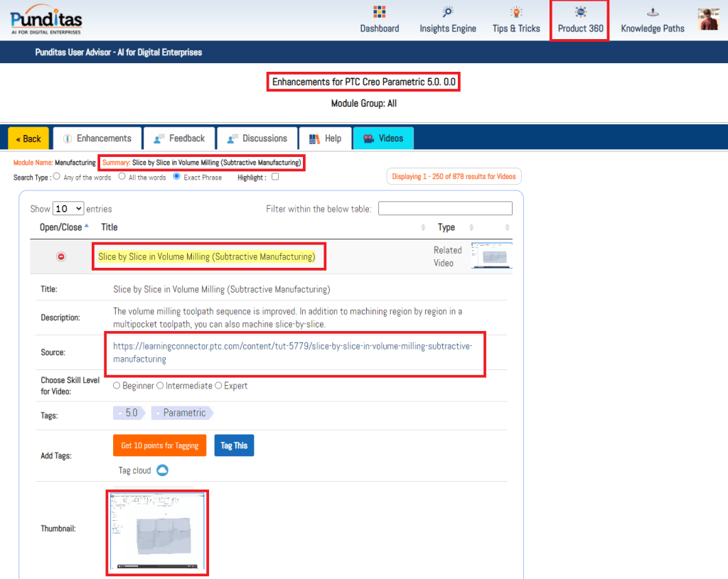Choose the Beginner skill level

point(117,386)
